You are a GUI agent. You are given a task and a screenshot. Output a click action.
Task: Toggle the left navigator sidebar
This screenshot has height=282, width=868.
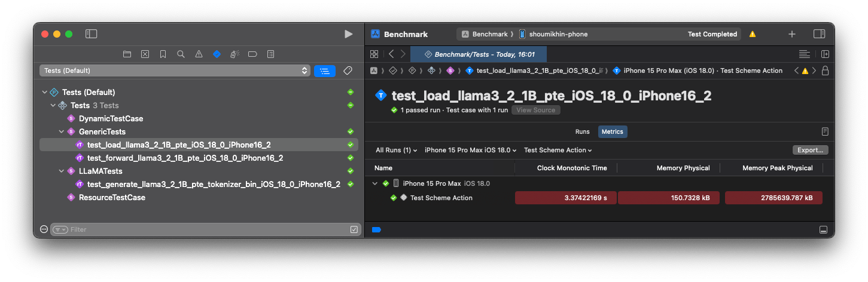click(x=91, y=34)
